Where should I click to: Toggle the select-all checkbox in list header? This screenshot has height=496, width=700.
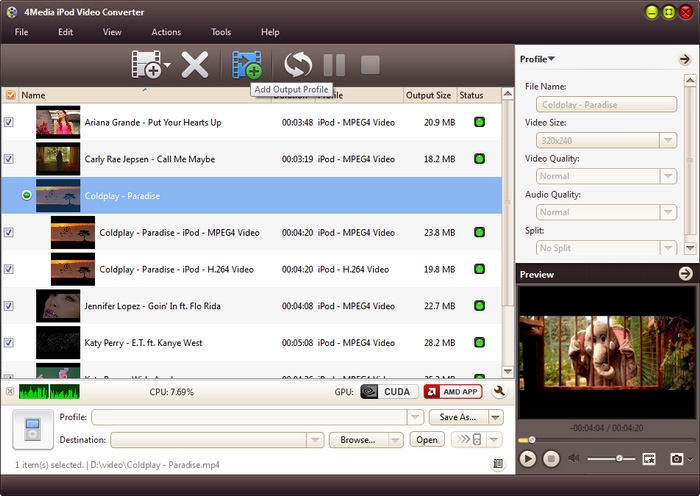pyautogui.click(x=10, y=96)
